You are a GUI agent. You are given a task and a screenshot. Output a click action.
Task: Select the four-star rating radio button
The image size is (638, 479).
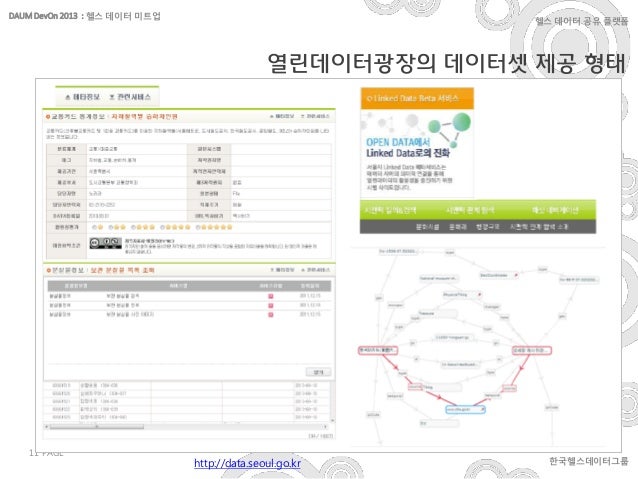click(162, 227)
